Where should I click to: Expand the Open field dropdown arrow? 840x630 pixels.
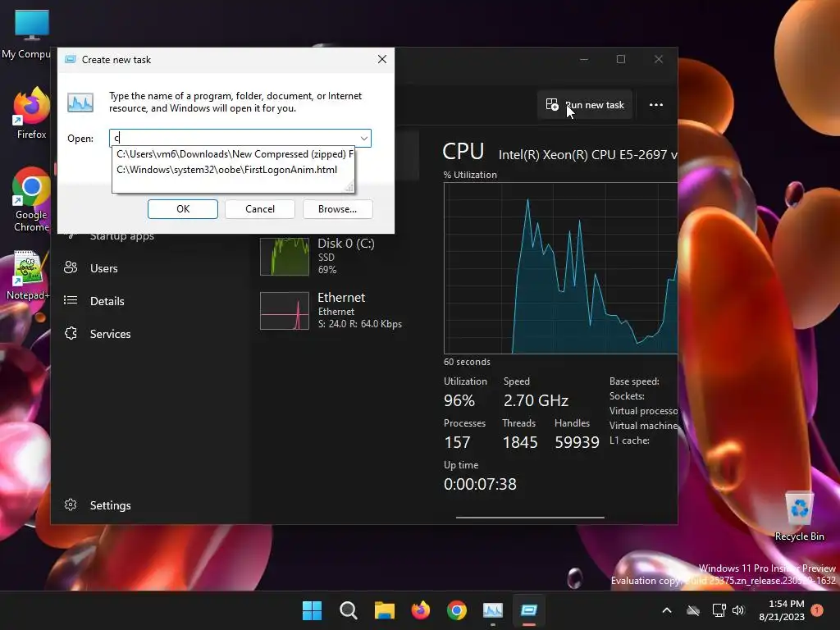363,138
